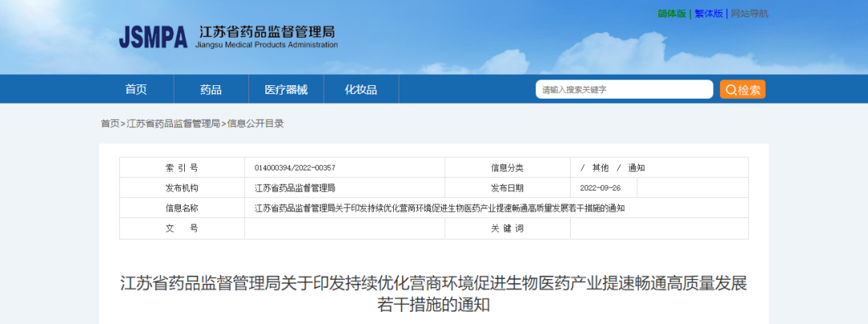Select 通知 in the 信息分类 cell
This screenshot has width=868, height=324.
[637, 168]
